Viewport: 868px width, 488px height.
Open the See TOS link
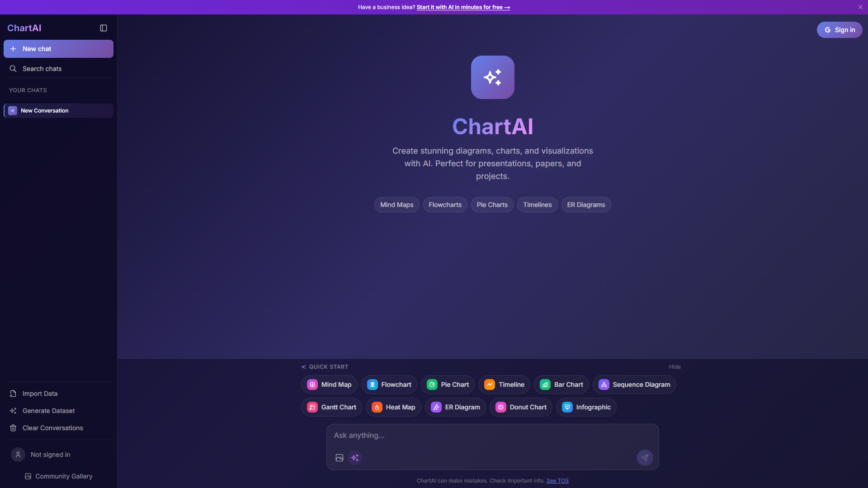click(557, 481)
